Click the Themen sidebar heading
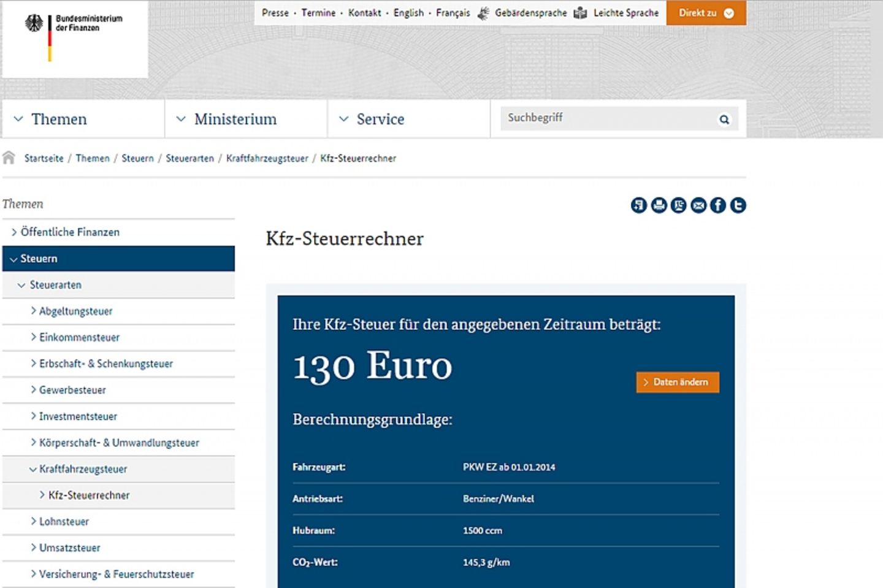 (x=23, y=204)
